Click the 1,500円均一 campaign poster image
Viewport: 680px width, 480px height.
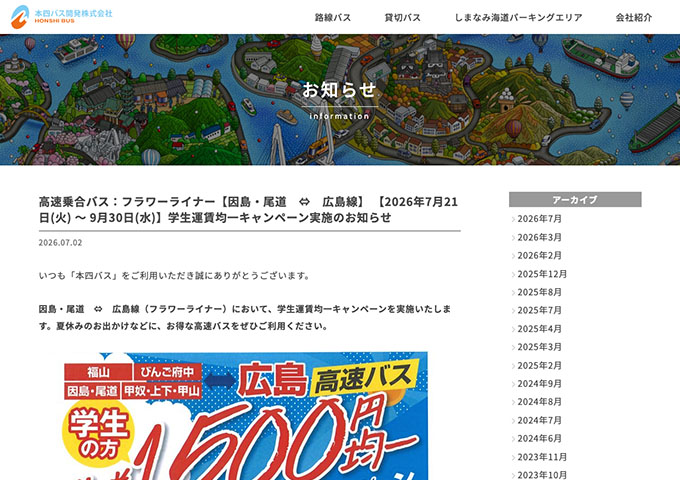tap(245, 416)
